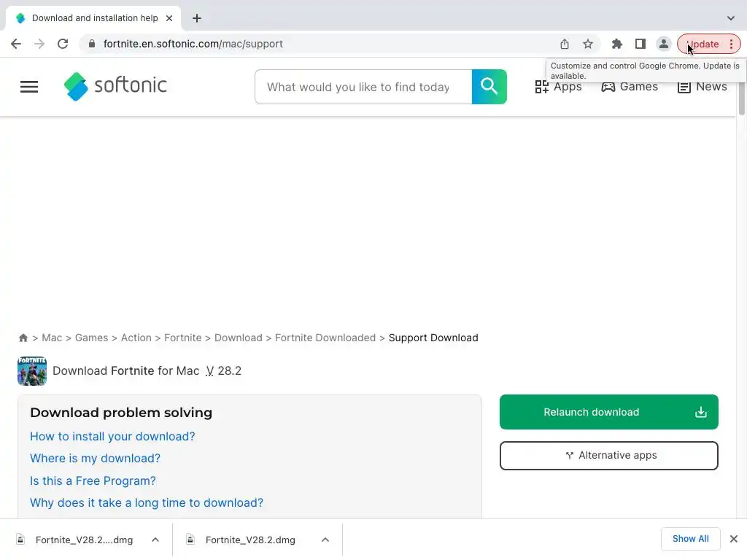Open the Games breadcrumb link
This screenshot has width=747, height=560.
pyautogui.click(x=91, y=338)
